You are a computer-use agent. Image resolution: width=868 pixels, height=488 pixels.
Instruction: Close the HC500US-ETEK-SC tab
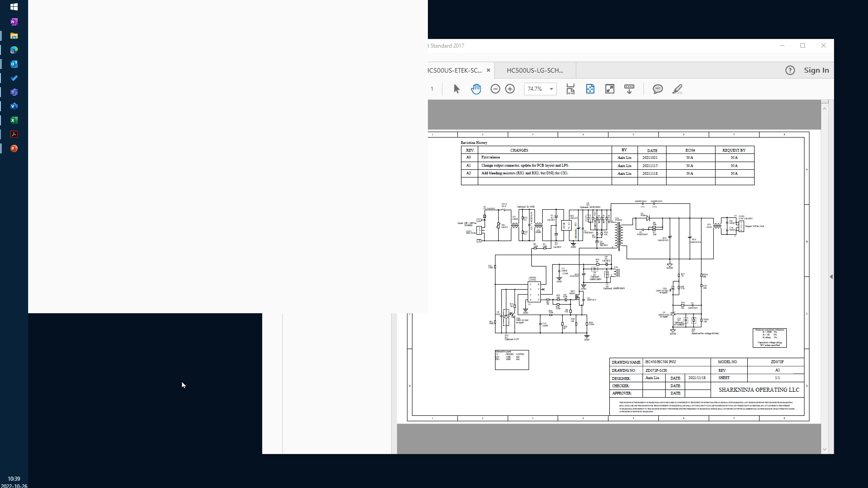pyautogui.click(x=488, y=70)
